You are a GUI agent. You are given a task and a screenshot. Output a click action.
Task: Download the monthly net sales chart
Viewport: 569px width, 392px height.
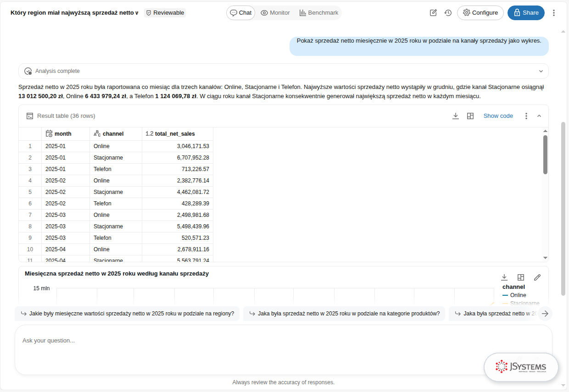click(x=504, y=277)
